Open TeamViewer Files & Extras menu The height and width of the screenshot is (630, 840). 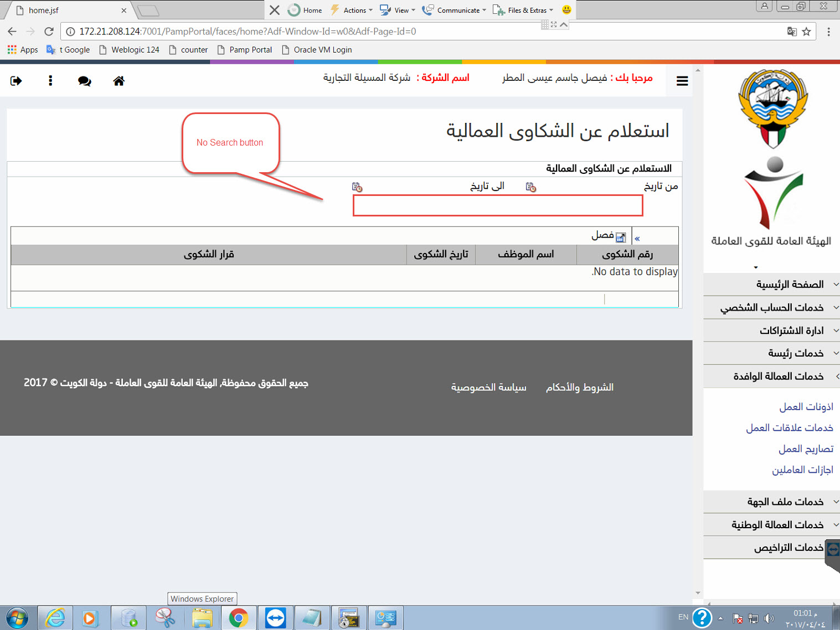click(523, 10)
